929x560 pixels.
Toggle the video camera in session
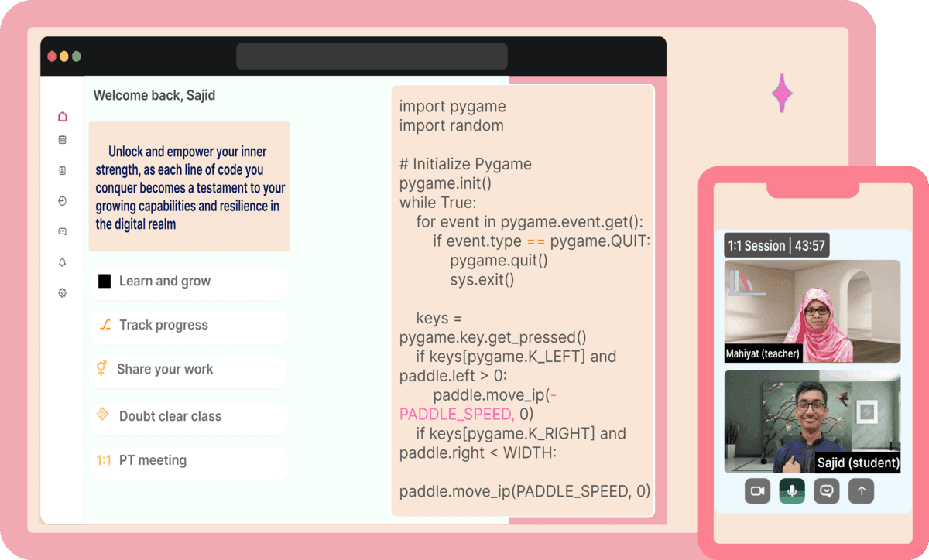point(757,491)
